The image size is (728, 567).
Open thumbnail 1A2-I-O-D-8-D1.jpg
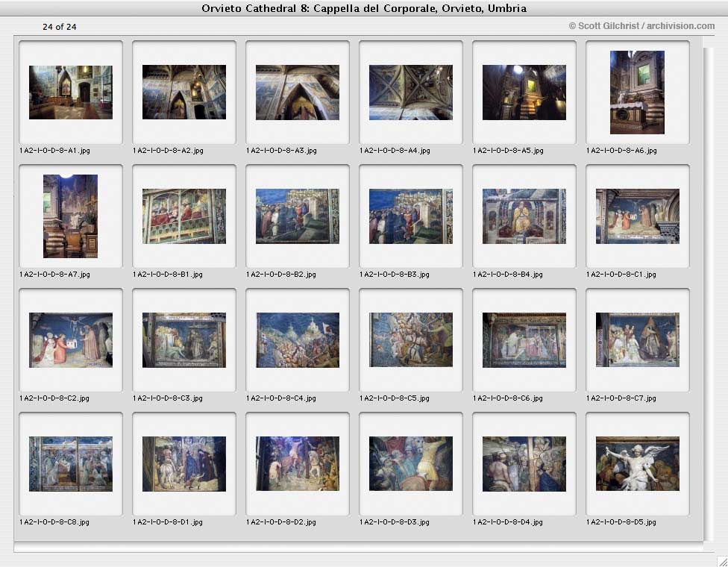point(183,464)
